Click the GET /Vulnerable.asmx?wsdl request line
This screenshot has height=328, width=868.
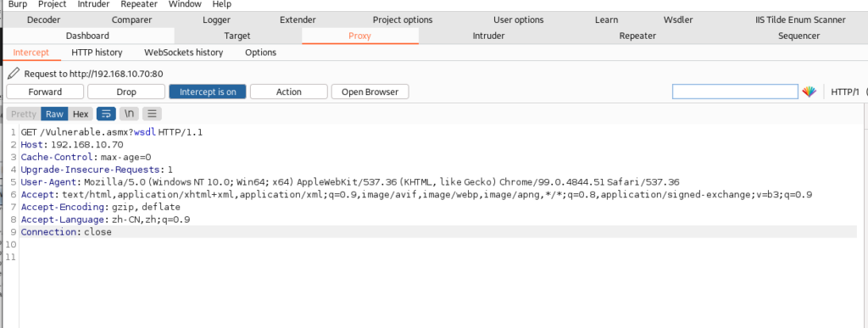(112, 133)
